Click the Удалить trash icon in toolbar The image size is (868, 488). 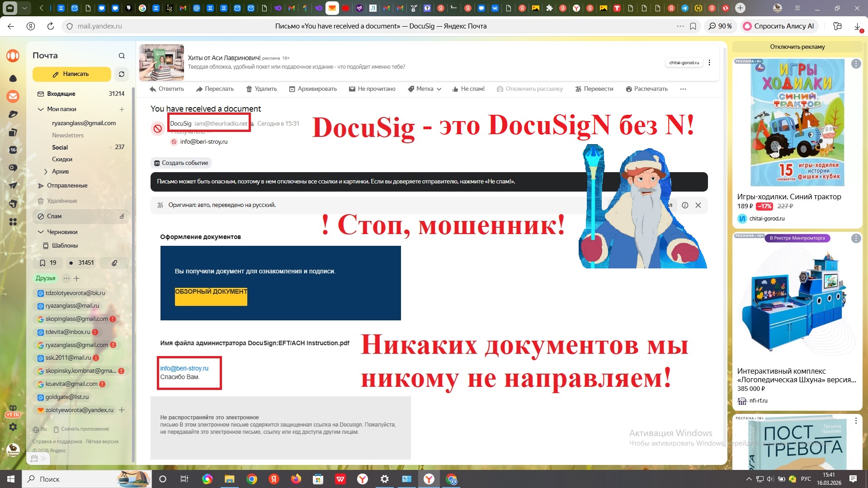pos(249,89)
